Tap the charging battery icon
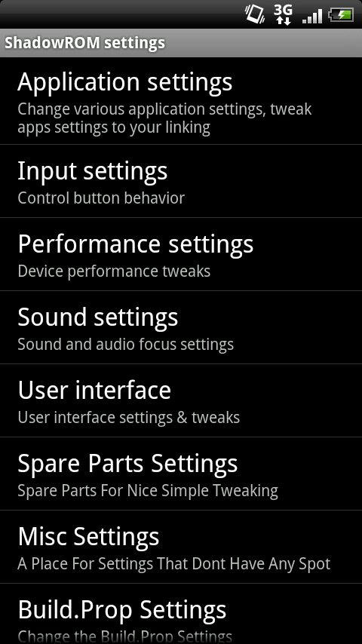This screenshot has height=644, width=362. [x=341, y=15]
